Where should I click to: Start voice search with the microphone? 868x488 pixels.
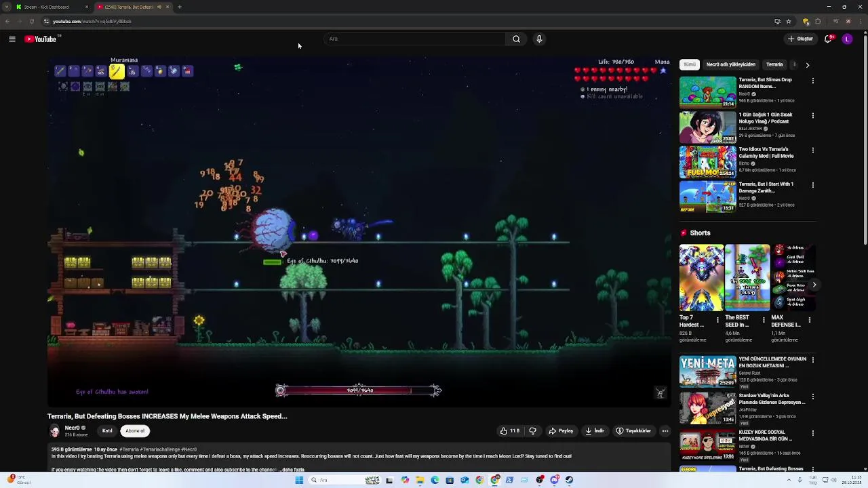pos(539,39)
